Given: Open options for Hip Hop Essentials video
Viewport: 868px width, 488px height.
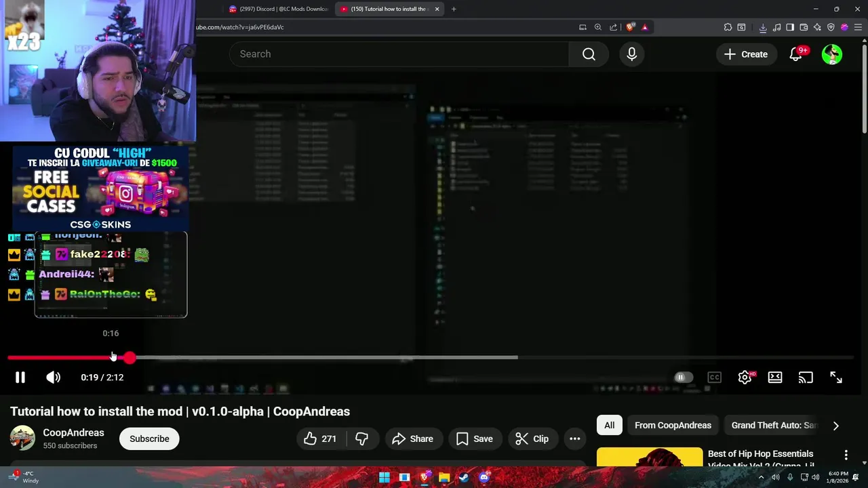Looking at the screenshot, I should tap(846, 455).
